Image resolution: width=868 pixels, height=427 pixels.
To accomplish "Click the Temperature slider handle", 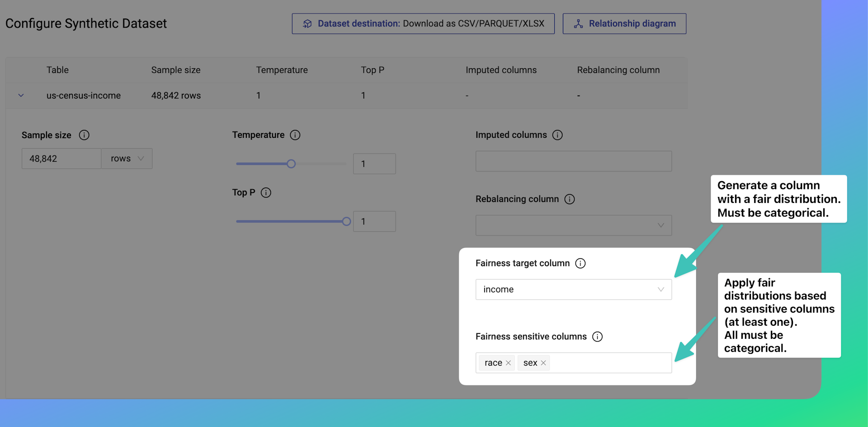I will [x=291, y=164].
